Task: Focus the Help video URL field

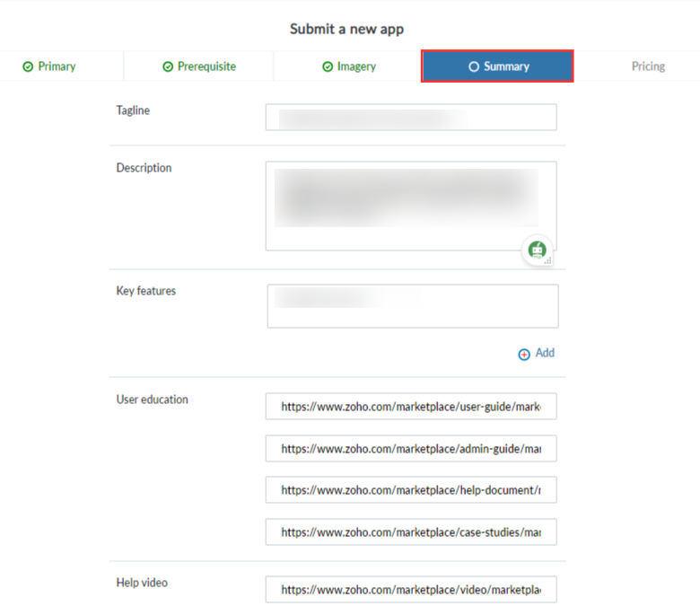Action: click(410, 590)
